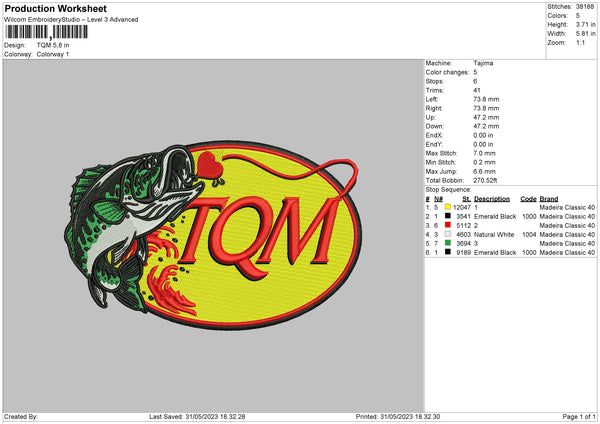Image resolution: width=600 pixels, height=424 pixels.
Task: Click the TQM fish embroidery design preview
Action: tap(213, 235)
